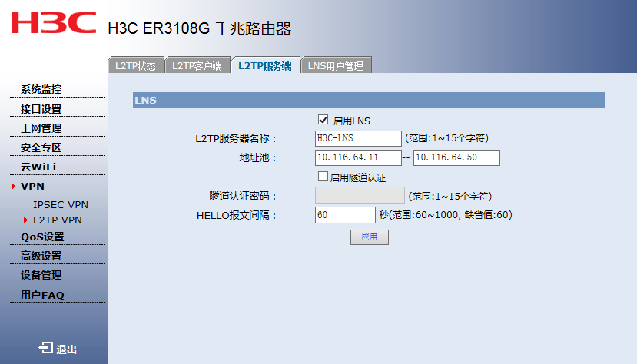
Task: Expand the QoS设置 menu
Action: pos(43,237)
